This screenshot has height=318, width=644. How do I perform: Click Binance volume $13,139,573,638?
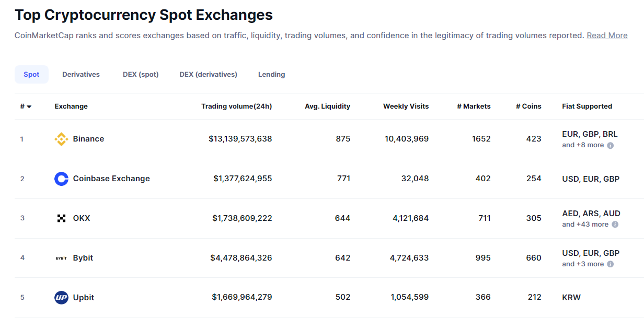point(240,139)
